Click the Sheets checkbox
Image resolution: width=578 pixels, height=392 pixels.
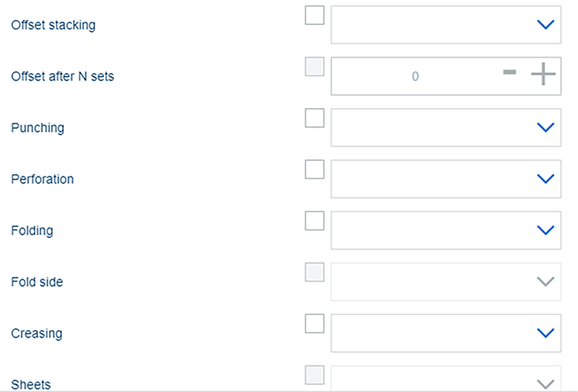tap(315, 375)
